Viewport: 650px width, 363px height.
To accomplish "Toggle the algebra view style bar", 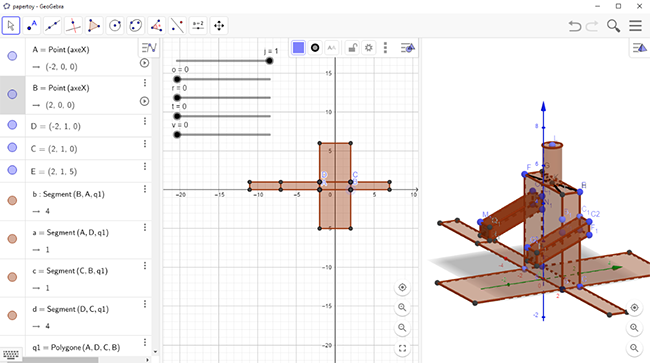I will coord(149,48).
